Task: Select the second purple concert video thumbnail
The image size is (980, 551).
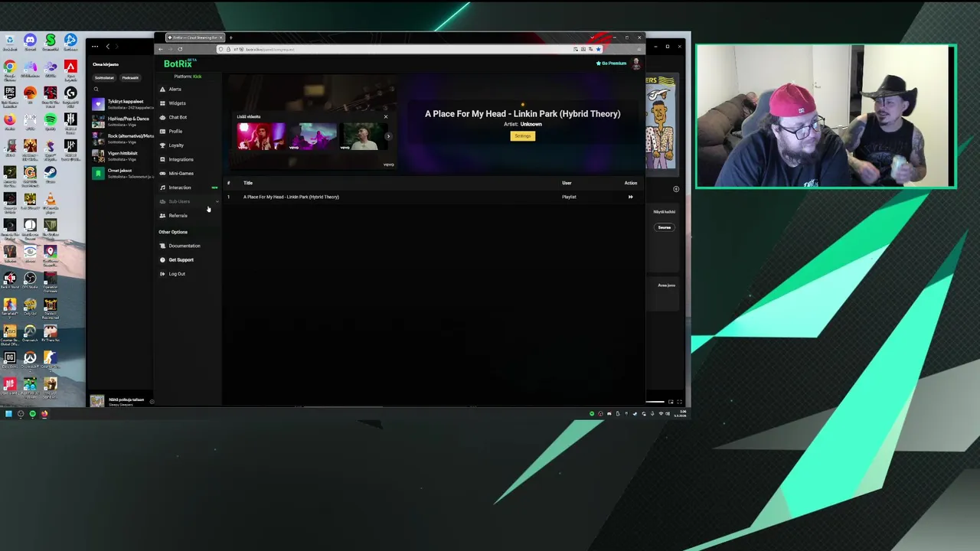Action: point(312,136)
